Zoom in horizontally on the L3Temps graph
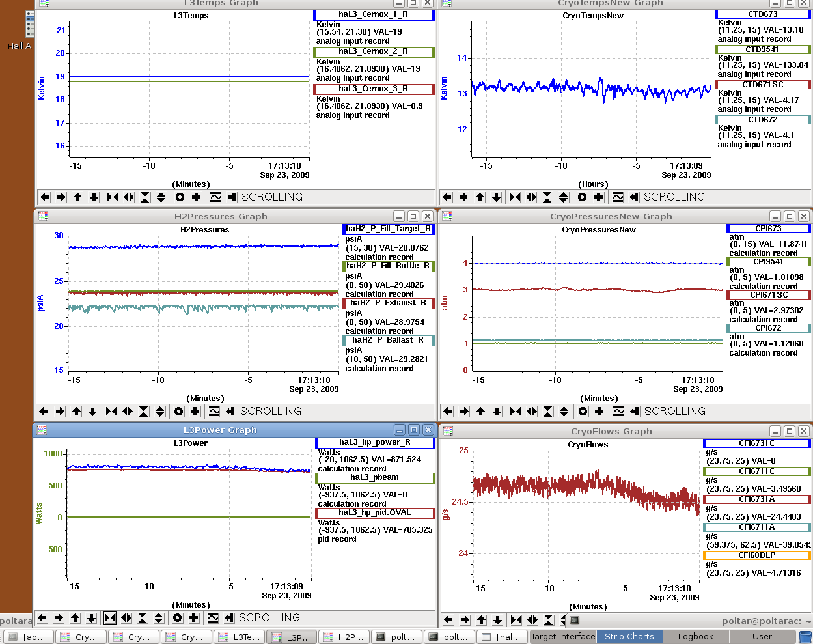The width and height of the screenshot is (813, 644). (113, 197)
